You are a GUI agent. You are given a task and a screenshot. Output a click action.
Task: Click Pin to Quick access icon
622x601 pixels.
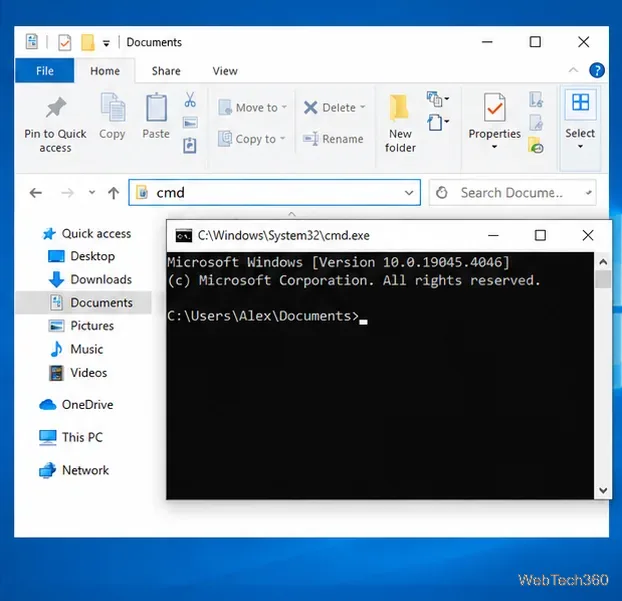[56, 108]
